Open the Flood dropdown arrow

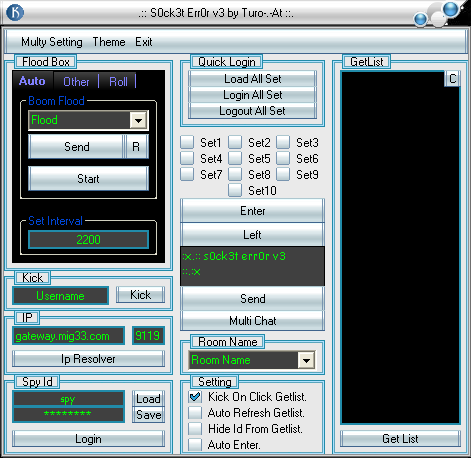click(138, 120)
